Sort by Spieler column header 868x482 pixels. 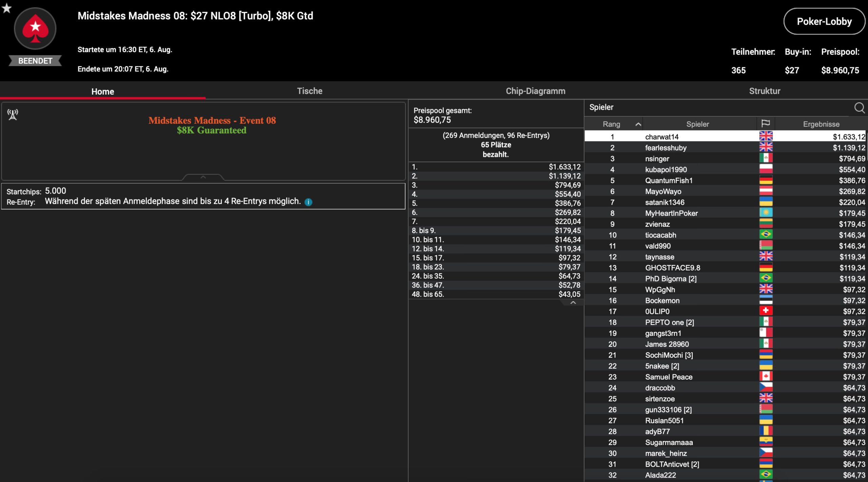(697, 124)
